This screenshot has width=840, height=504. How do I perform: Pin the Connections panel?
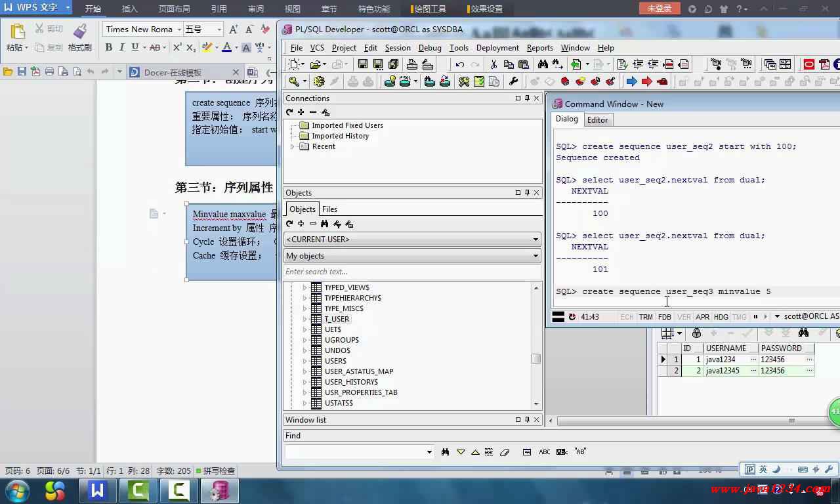coord(527,98)
